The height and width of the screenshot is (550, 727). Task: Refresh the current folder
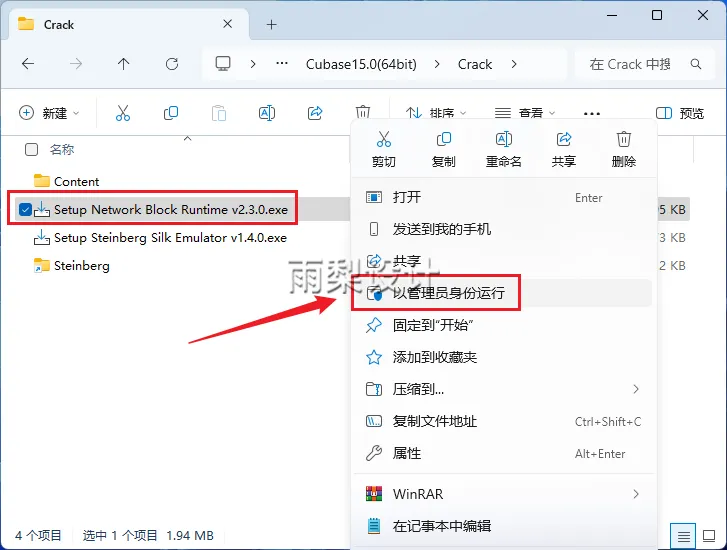coord(172,64)
